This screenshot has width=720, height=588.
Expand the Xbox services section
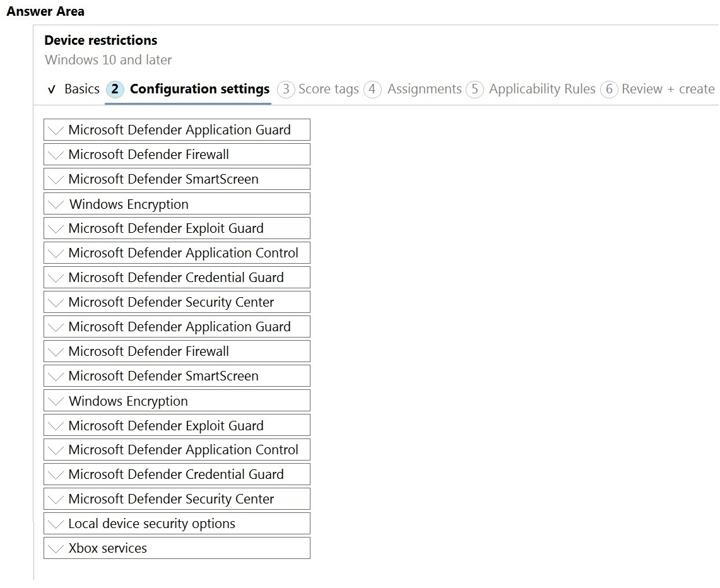(x=177, y=548)
